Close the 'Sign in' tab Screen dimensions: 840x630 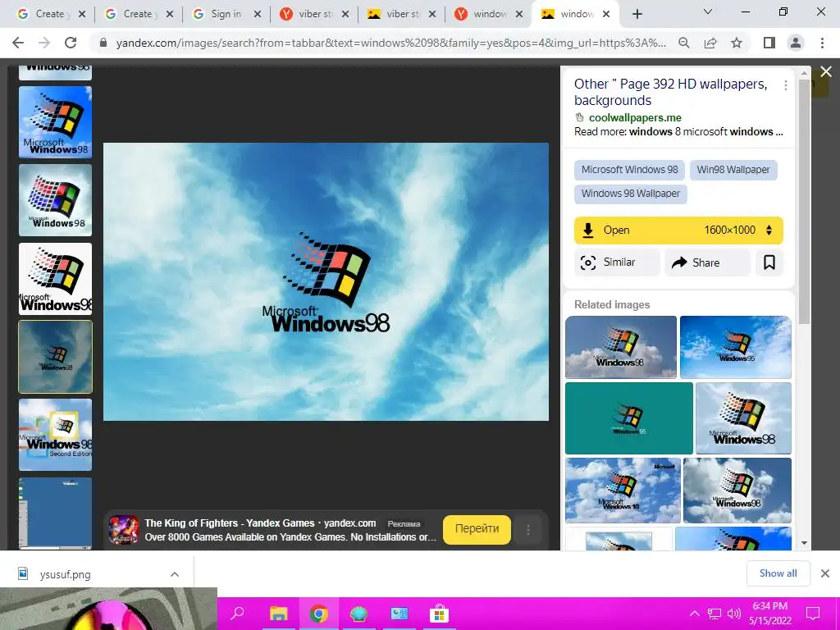(257, 15)
